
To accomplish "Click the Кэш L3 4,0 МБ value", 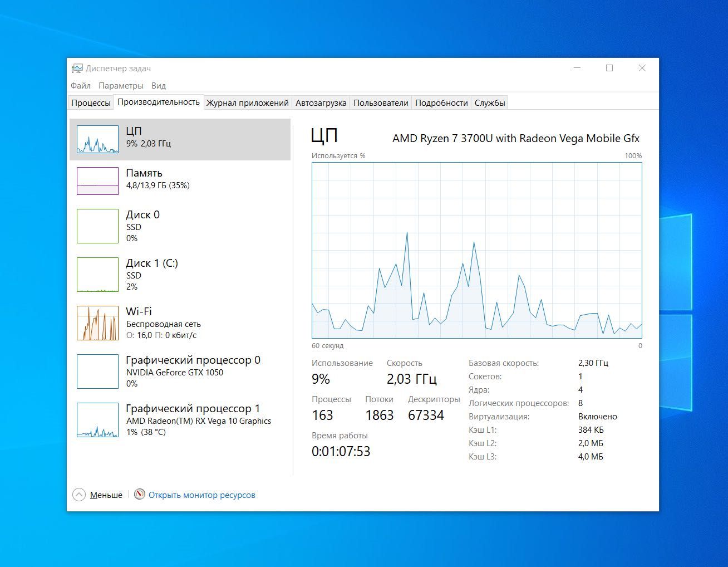I will click(591, 456).
